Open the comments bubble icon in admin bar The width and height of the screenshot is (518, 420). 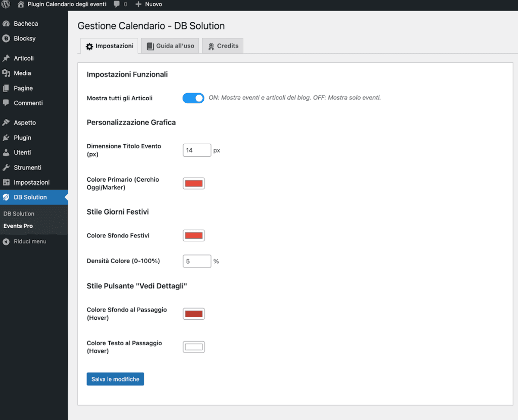117,4
